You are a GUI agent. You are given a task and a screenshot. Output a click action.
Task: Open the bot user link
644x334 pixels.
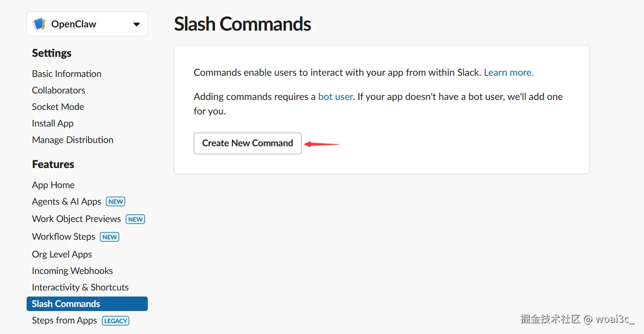335,97
